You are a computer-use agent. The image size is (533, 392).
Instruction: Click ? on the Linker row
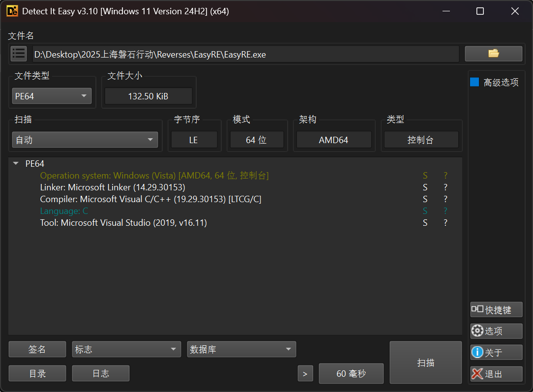tap(445, 187)
